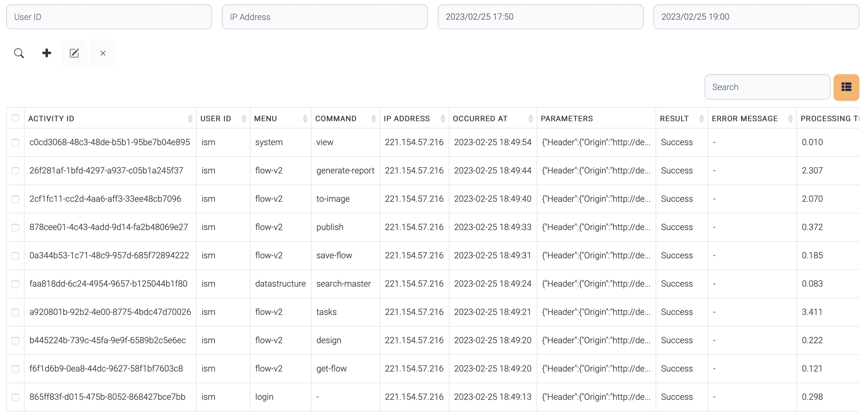Screen dimensions: 868x417
Task: Select the generate-report row checkbox
Action: [15, 171]
